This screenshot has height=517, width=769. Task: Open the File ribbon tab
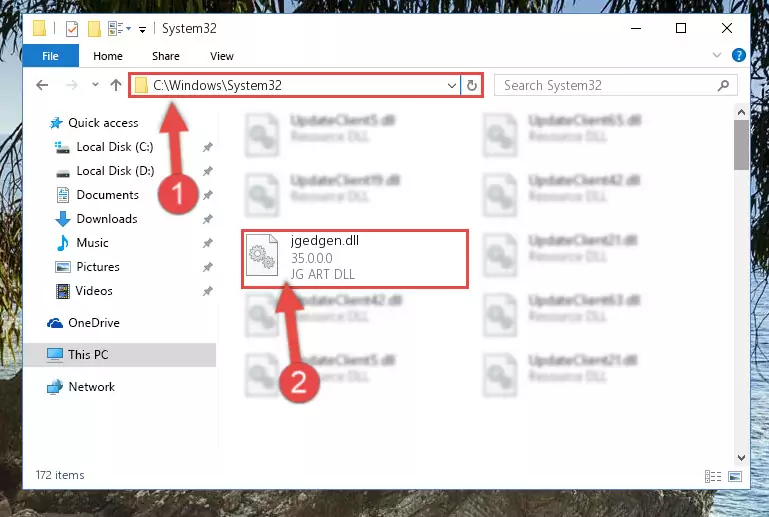[x=51, y=56]
